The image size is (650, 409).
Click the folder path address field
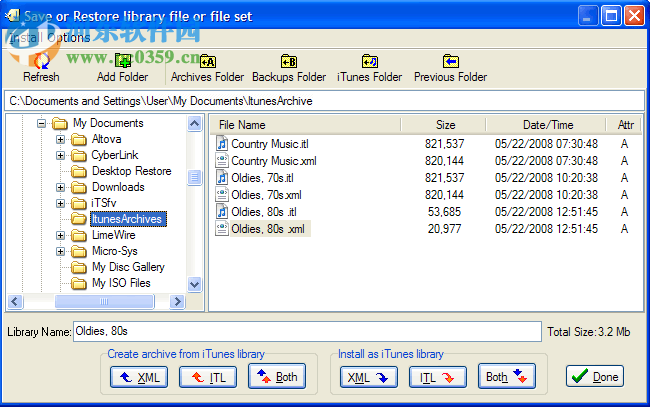[324, 101]
